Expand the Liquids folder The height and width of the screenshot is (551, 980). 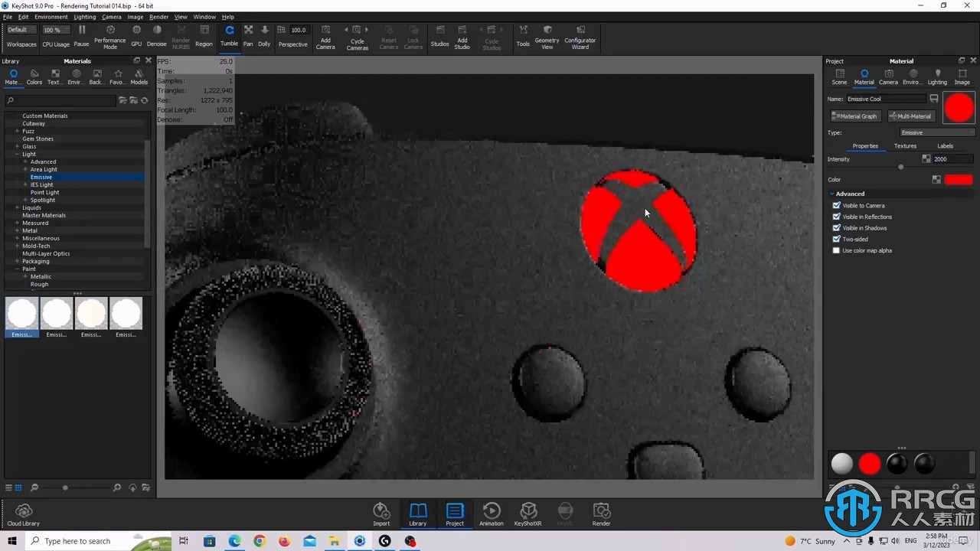pos(17,207)
